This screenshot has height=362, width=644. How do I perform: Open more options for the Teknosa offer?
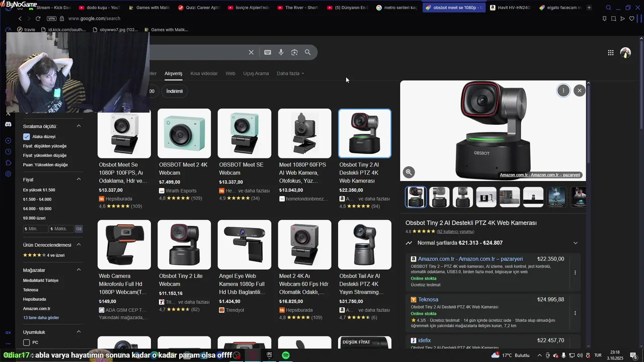(x=575, y=313)
